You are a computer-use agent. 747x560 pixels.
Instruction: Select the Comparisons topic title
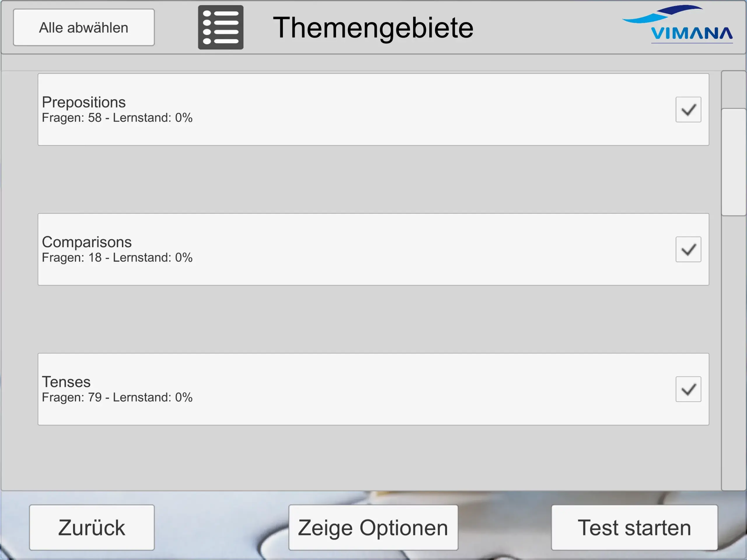coord(87,242)
